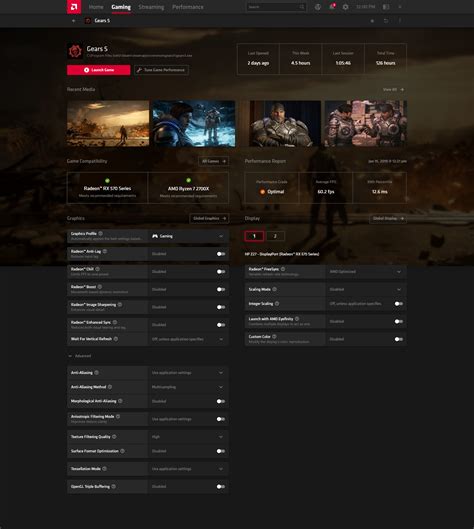Image resolution: width=474 pixels, height=529 pixels.
Task: Switch to the Home tab
Action: click(96, 7)
